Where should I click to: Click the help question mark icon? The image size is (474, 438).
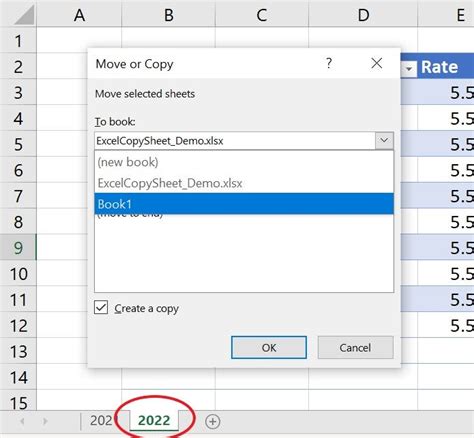point(329,63)
